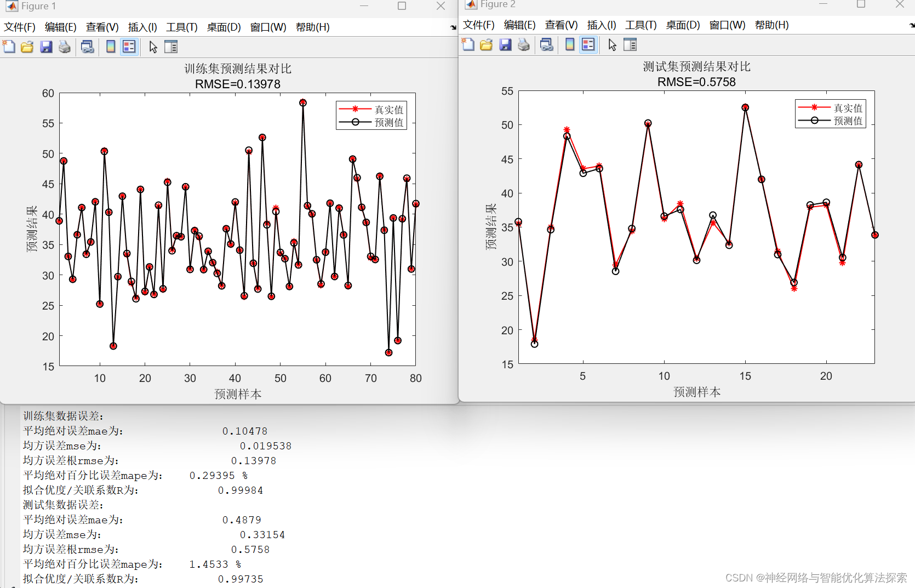Viewport: 915px width, 588px height.
Task: Open Property Inspector icon in Figure 2
Action: coord(630,44)
